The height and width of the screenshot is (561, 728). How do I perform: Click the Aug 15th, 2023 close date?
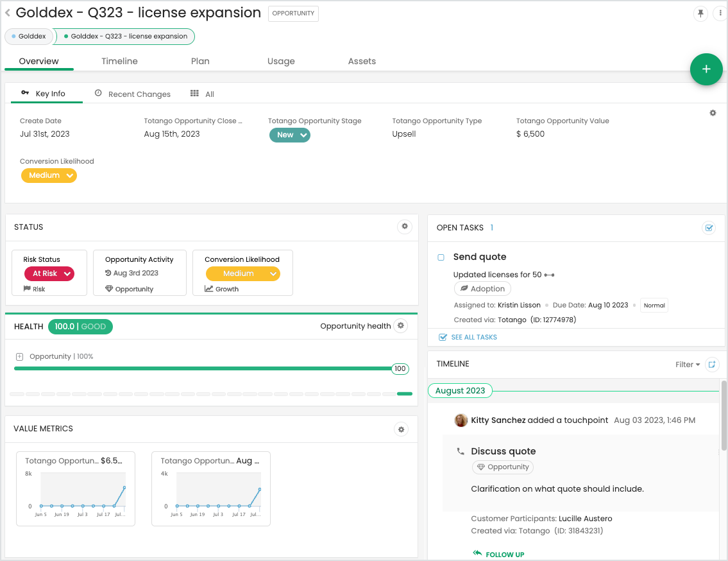(172, 134)
